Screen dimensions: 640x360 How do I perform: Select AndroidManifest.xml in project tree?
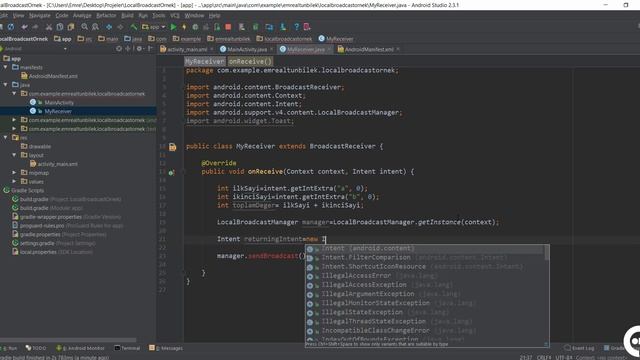click(53, 76)
